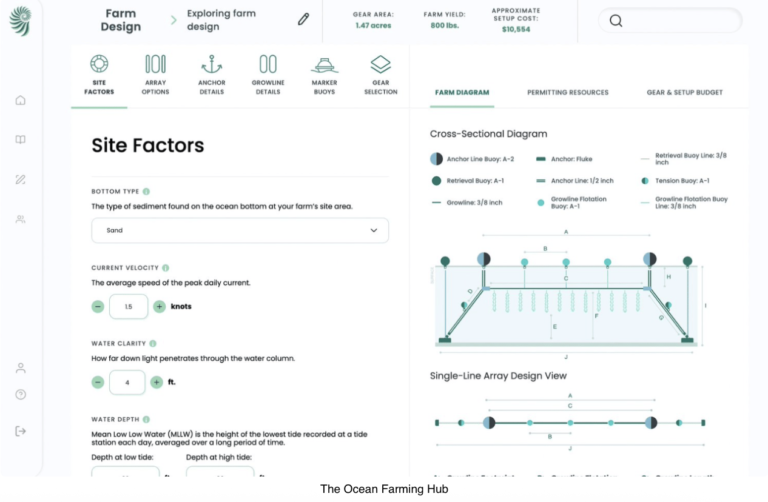Edit the farm design name with the pencil
Viewport: 768px width, 502px height.
tap(303, 20)
